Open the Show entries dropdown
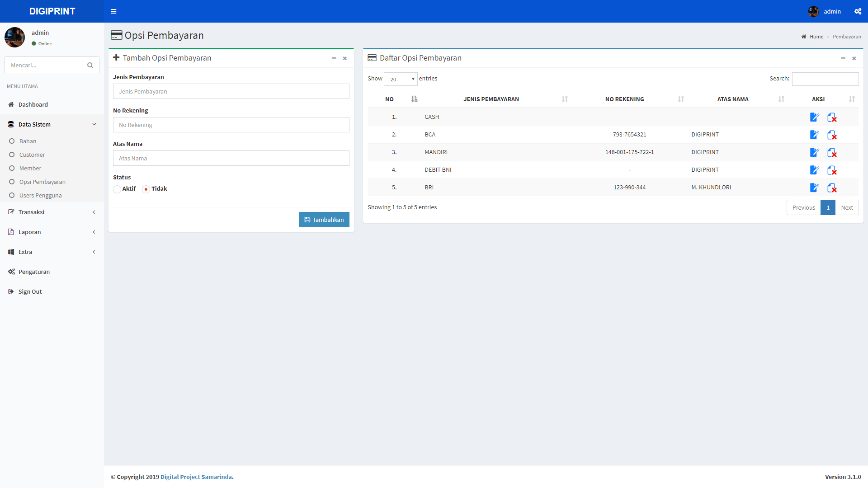This screenshot has height=488, width=868. [x=401, y=79]
